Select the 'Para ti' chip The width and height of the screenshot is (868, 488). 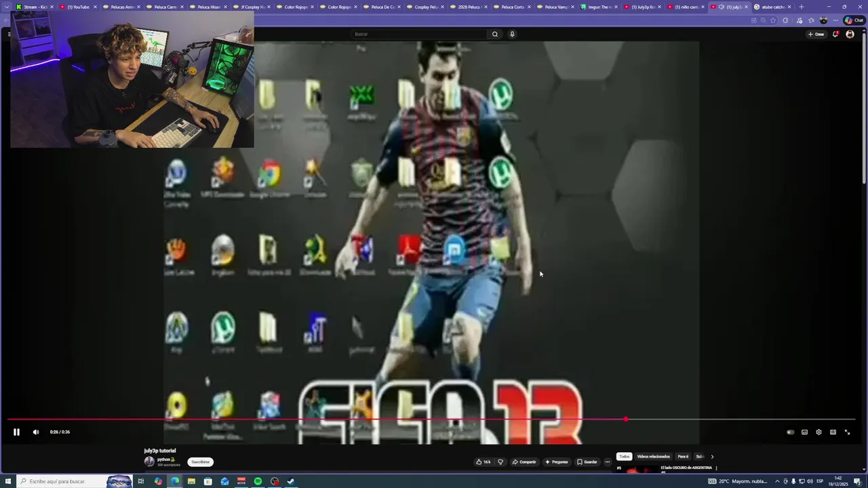click(x=683, y=457)
